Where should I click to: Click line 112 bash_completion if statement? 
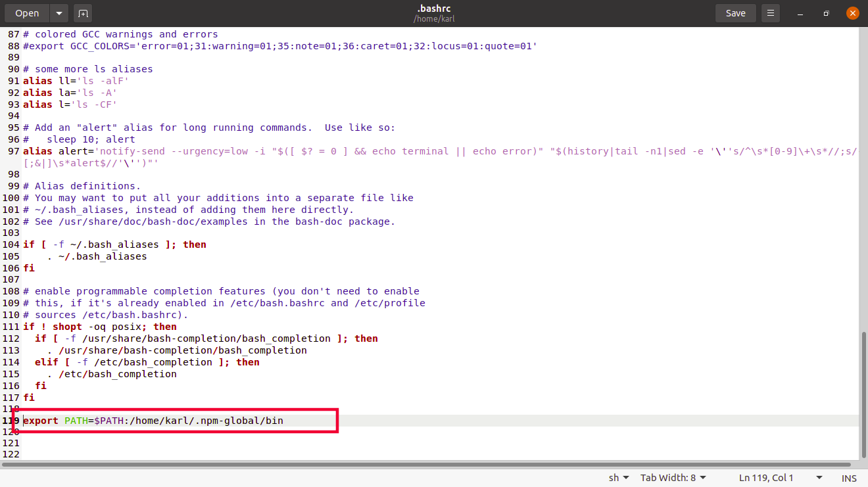coord(206,338)
